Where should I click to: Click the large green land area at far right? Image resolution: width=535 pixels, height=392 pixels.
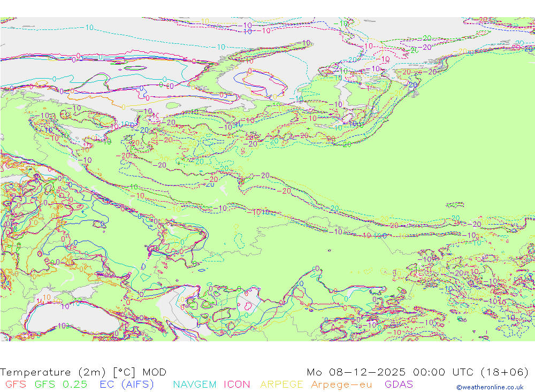(x=481, y=134)
